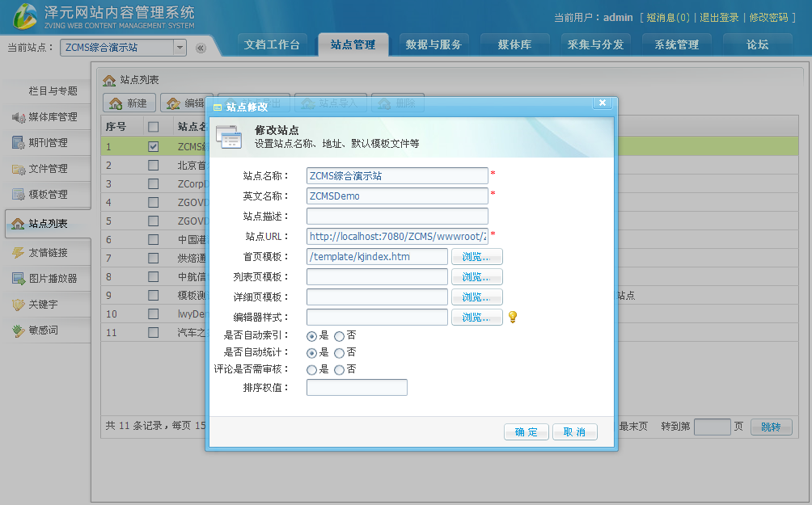The width and height of the screenshot is (812, 505).
Task: Open 友情链接 in the sidebar
Action: click(x=47, y=253)
